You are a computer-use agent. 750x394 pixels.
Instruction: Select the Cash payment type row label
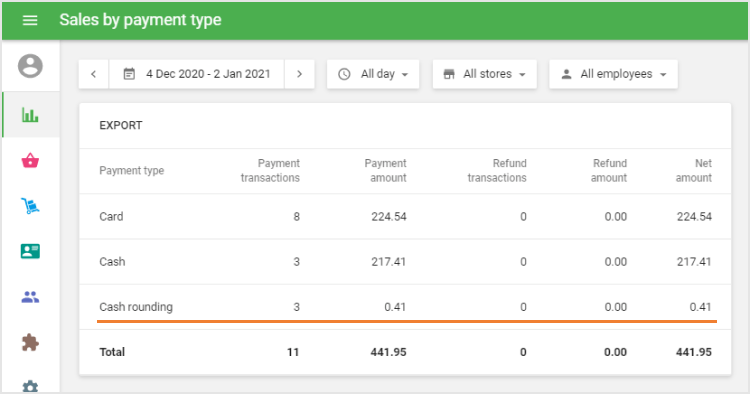[112, 262]
